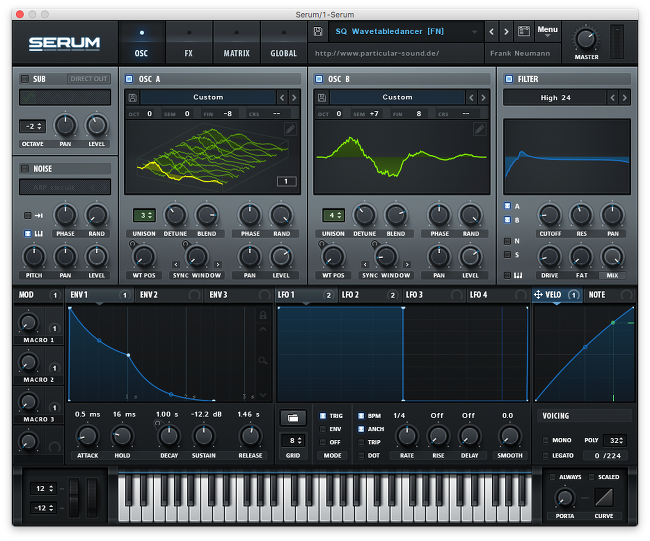This screenshot has width=650, height=541.
Task: Select the ENV 2 tab
Action: (x=169, y=295)
